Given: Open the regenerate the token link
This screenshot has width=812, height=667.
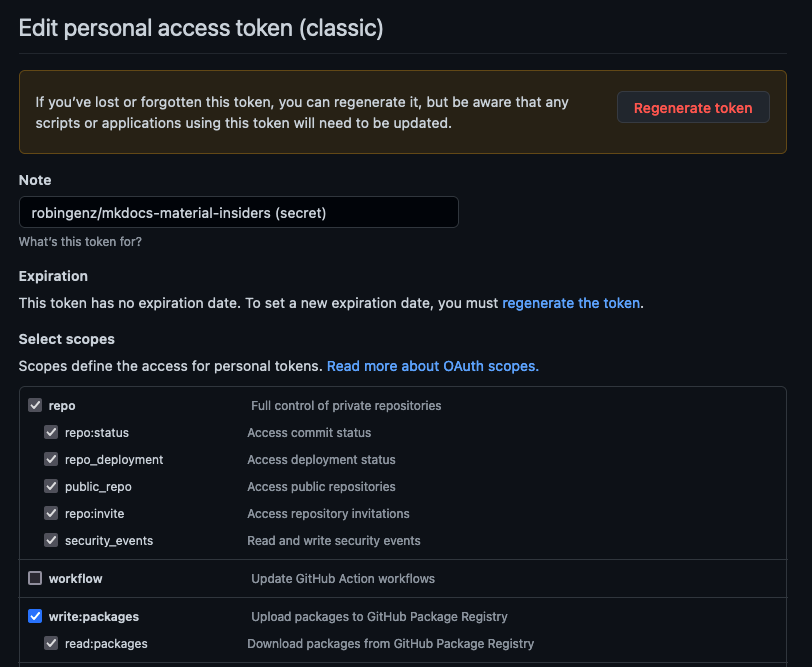Looking at the screenshot, I should point(571,303).
